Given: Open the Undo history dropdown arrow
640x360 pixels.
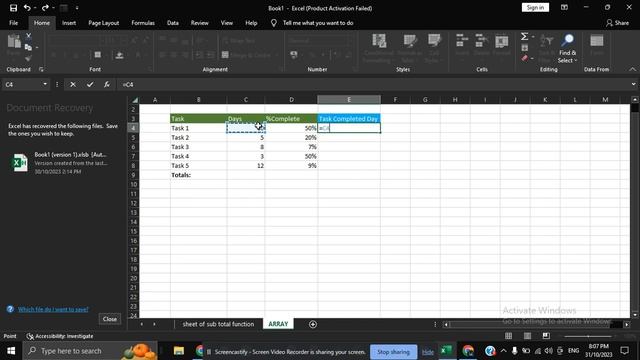Looking at the screenshot, I should click(x=35, y=8).
